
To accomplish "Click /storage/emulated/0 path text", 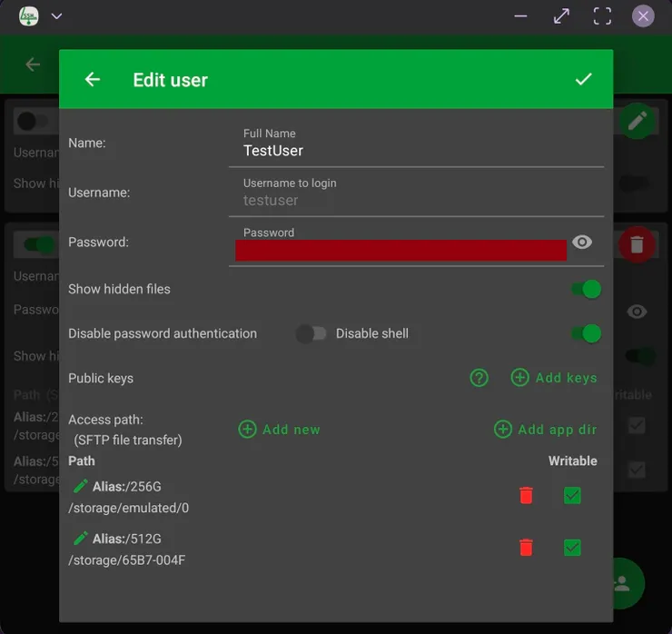I will (129, 508).
